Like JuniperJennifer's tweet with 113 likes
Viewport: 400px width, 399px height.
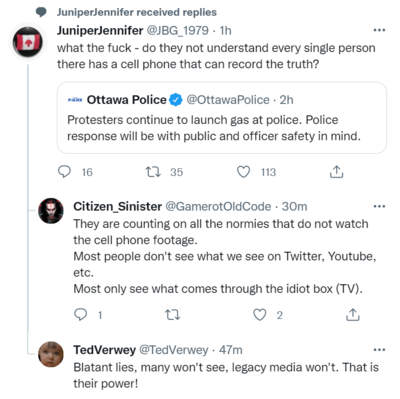tap(243, 172)
